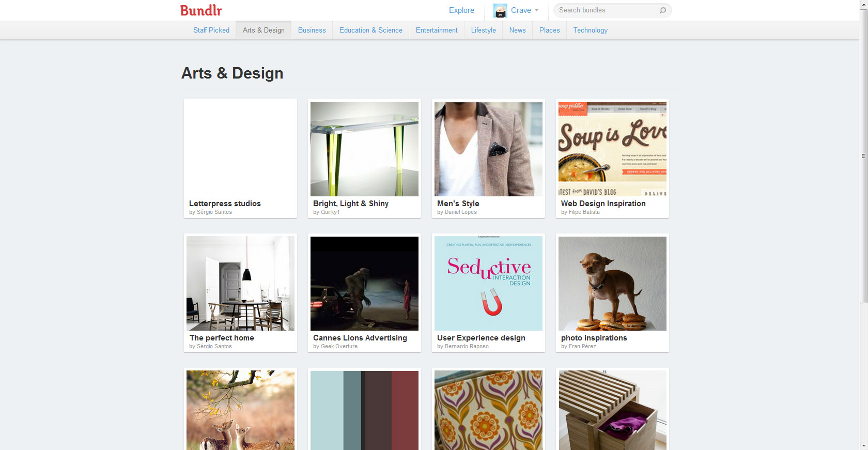Open the Men's Style blazer photo
The width and height of the screenshot is (868, 450).
point(488,149)
